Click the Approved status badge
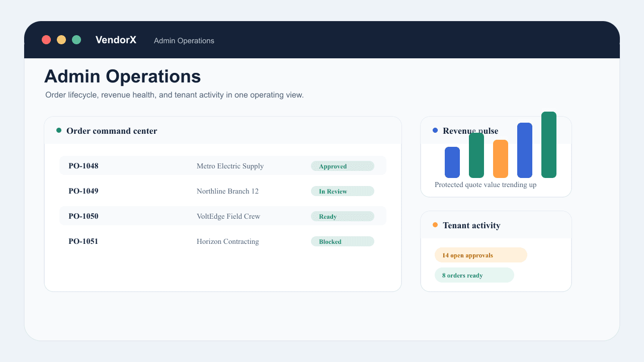 [x=343, y=166]
